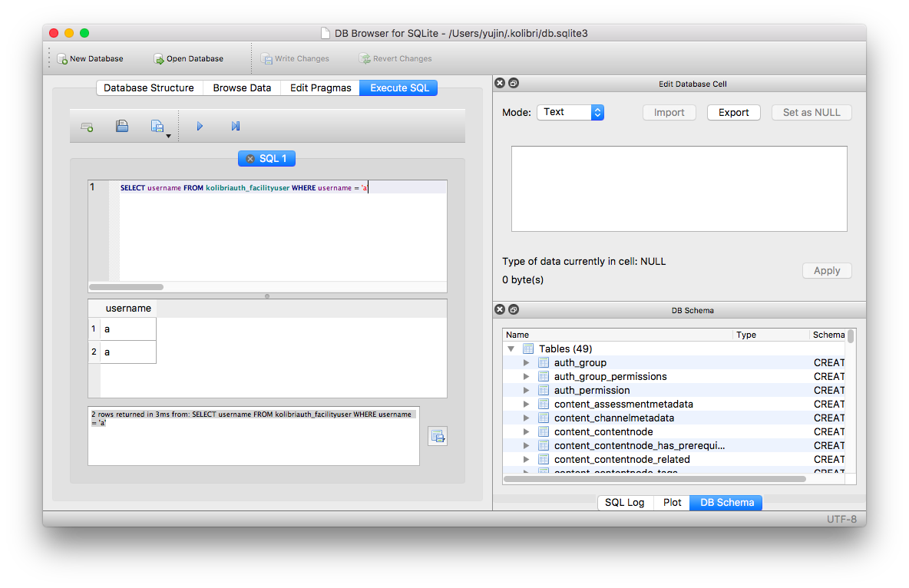Click the Type column header in schema
Screen dimensions: 909x588
click(x=771, y=335)
